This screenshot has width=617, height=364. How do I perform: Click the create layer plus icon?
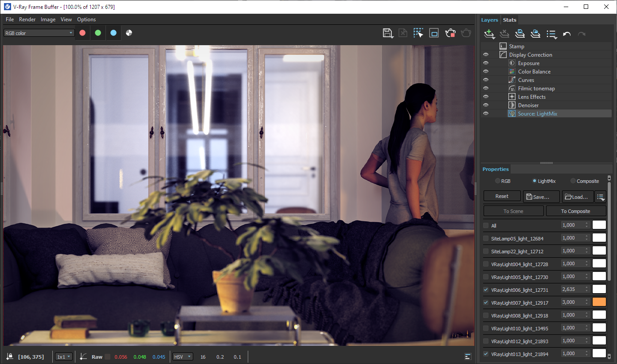[x=489, y=34]
